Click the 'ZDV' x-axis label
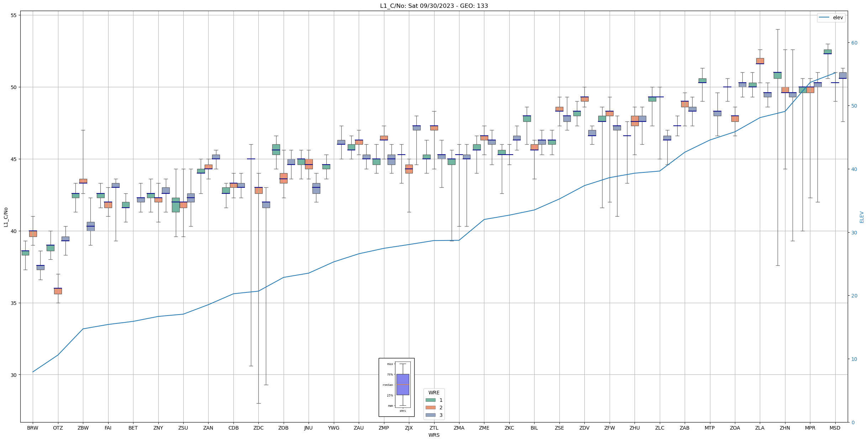This screenshot has height=441, width=868. tap(584, 428)
